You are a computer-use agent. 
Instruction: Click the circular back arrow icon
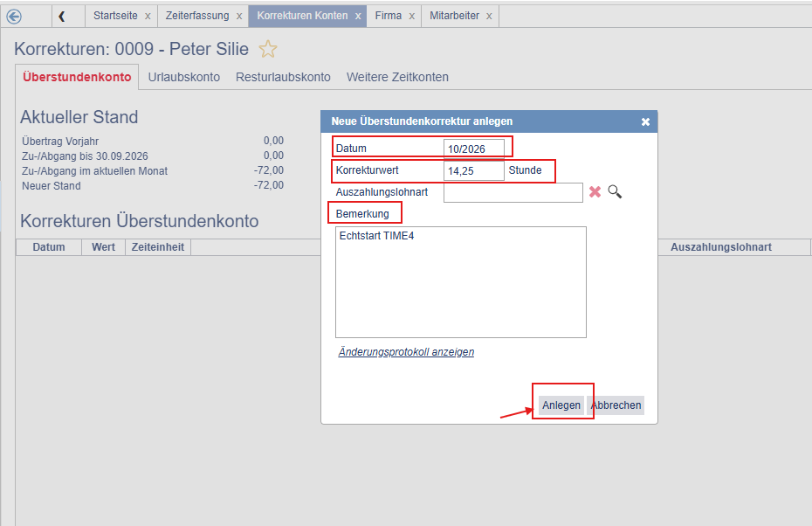click(14, 17)
